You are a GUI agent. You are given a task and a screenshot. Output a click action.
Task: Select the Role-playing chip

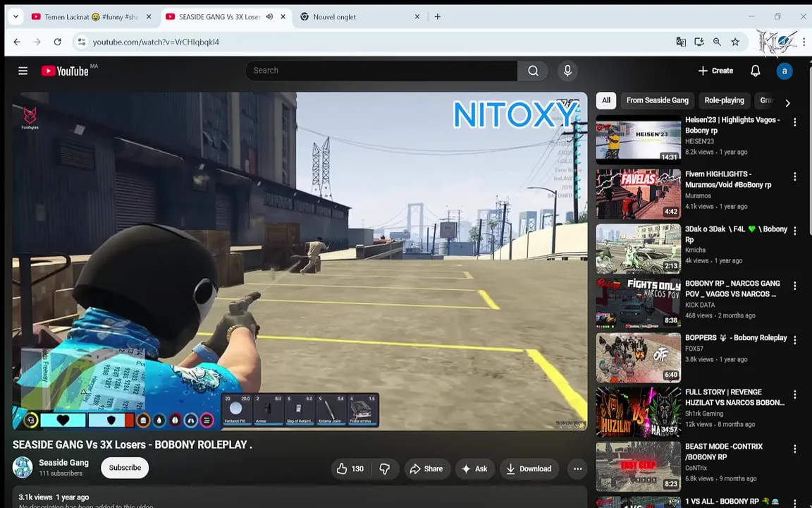(724, 101)
